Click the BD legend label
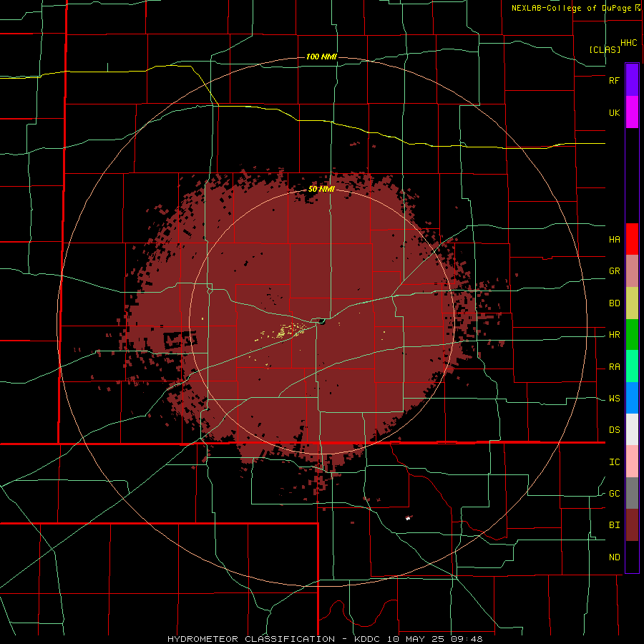The height and width of the screenshot is (644, 644). 614,303
